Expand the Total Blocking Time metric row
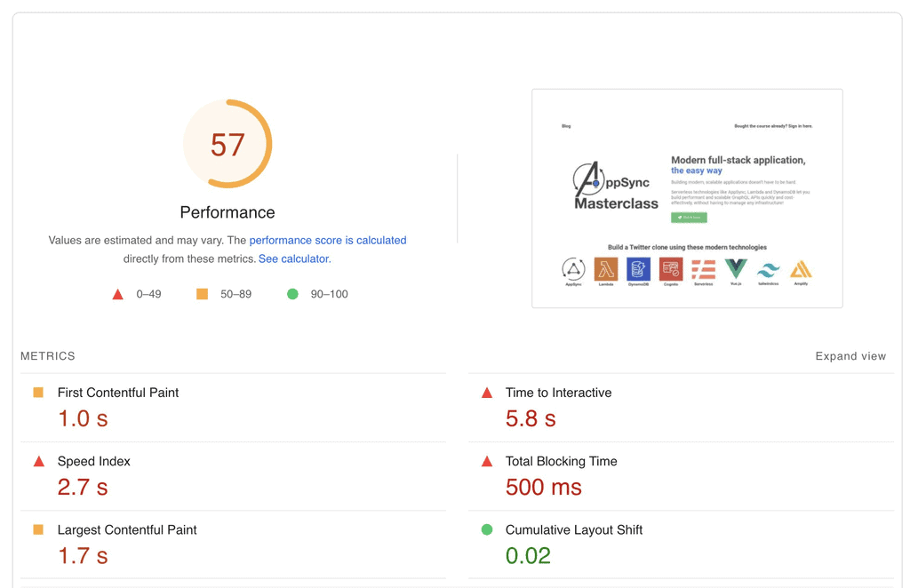This screenshot has width=910, height=588. click(561, 462)
